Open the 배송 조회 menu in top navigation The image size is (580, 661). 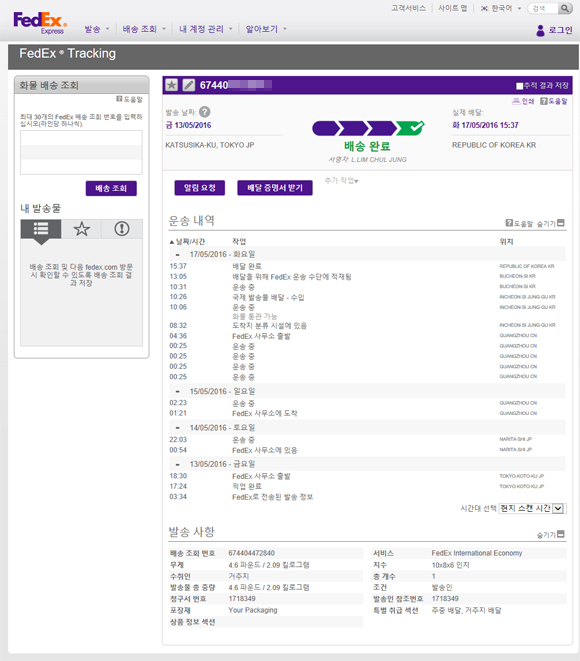144,29
